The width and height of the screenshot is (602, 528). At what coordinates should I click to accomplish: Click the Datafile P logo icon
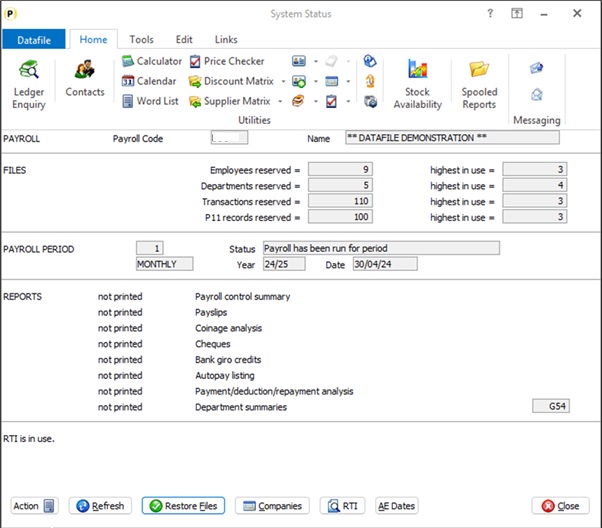point(10,14)
